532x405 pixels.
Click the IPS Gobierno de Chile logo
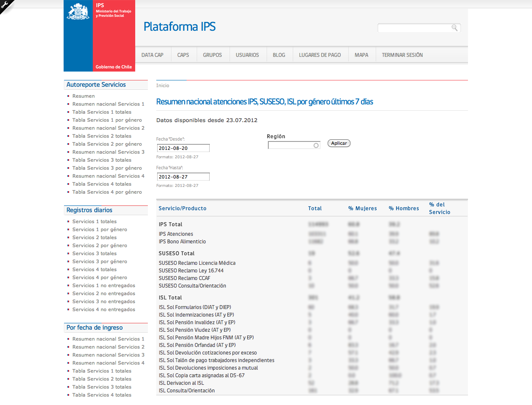coord(99,36)
